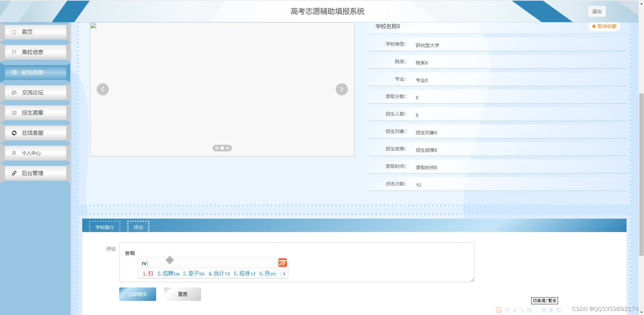This screenshot has height=315, width=644.
Task: Select the last carousel indicator dot
Action: coord(228,148)
